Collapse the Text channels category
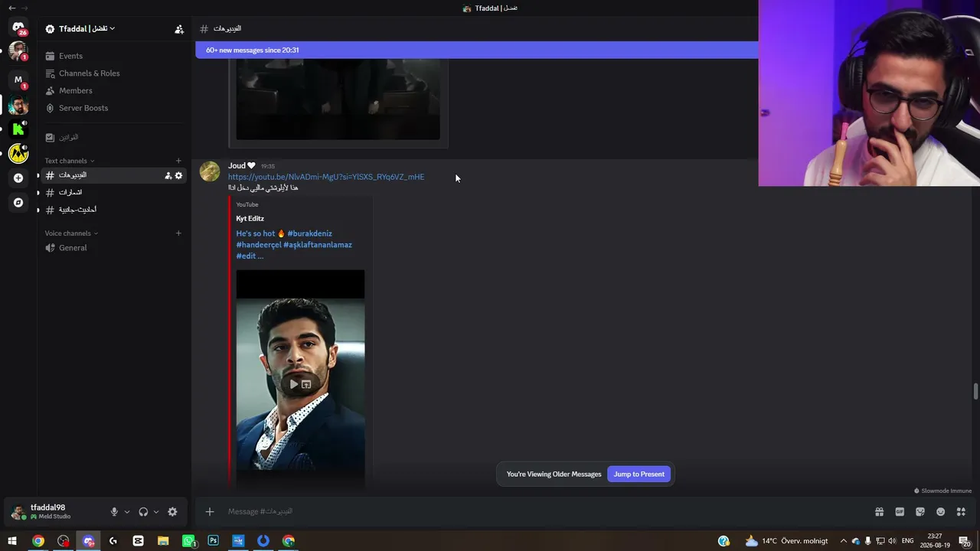980x551 pixels. (x=70, y=161)
